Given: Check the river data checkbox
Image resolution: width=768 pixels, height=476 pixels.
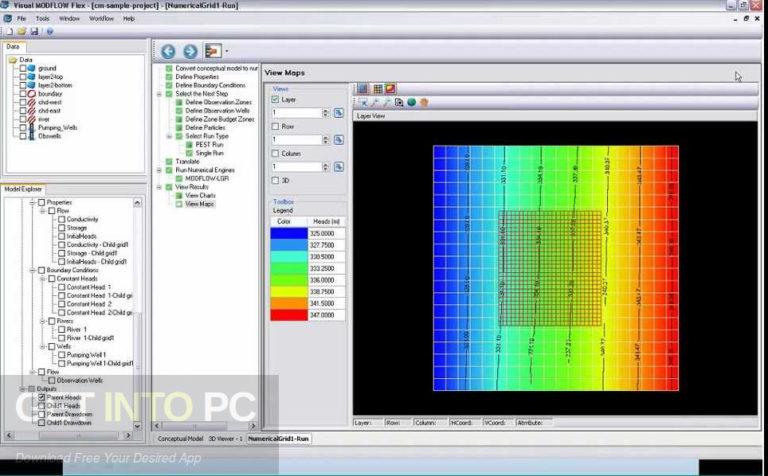Looking at the screenshot, I should [x=23, y=119].
